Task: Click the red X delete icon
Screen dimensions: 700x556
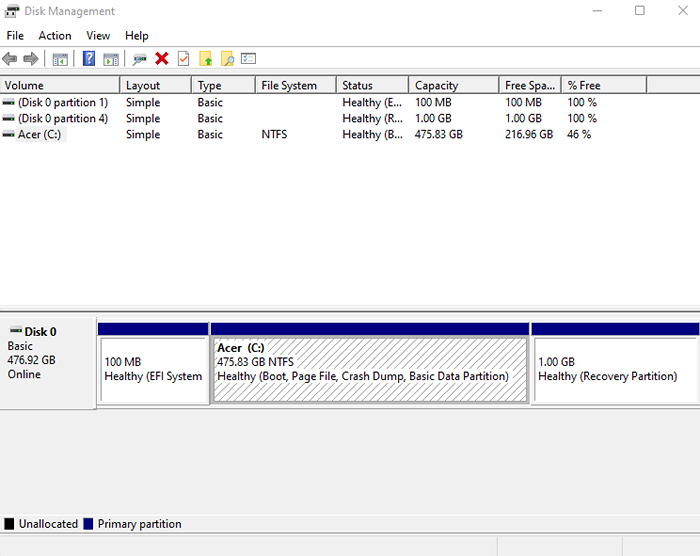Action: point(162,59)
